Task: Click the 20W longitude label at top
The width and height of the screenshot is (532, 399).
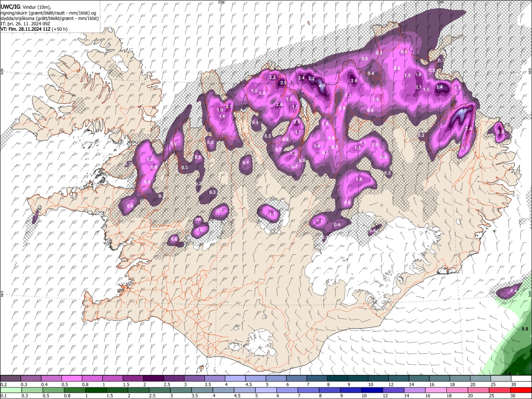Action: [221, 2]
